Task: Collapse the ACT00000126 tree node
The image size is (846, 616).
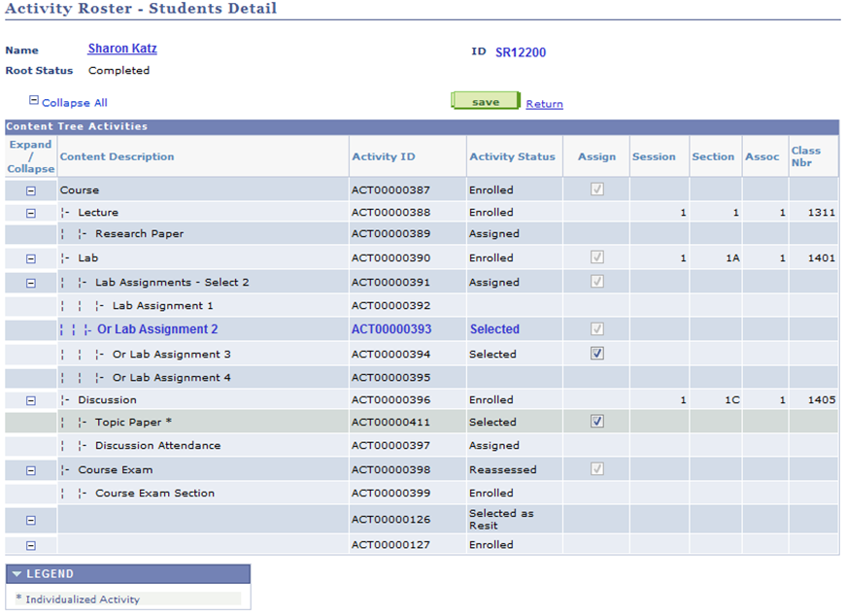Action: (x=30, y=520)
